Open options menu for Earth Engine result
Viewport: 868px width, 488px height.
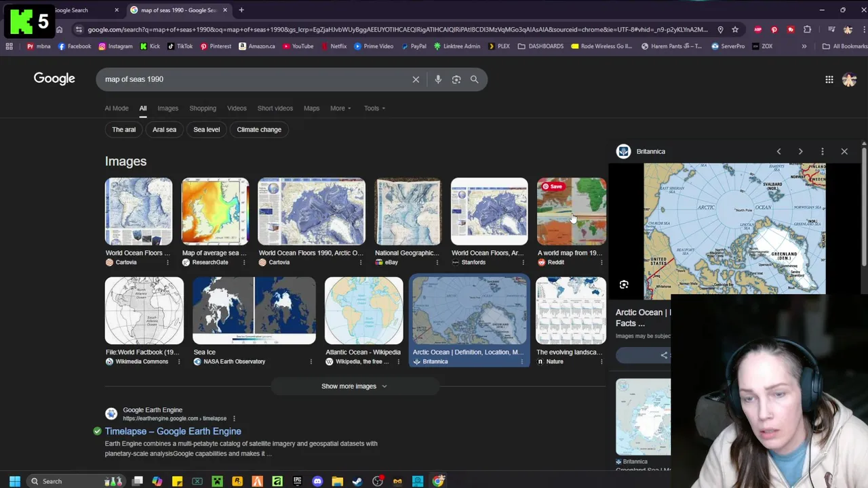click(234, 418)
